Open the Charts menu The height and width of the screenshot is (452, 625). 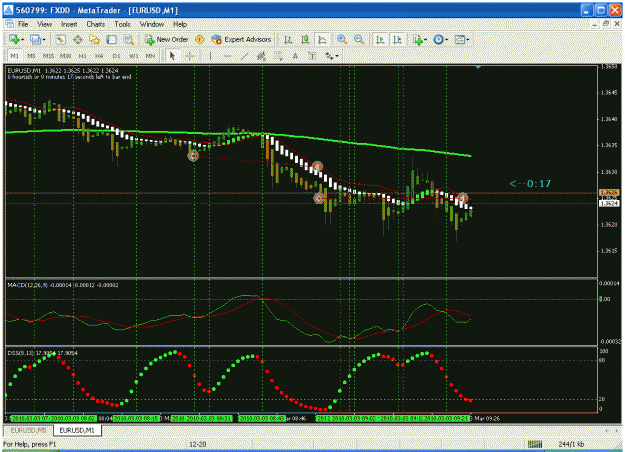(x=96, y=24)
